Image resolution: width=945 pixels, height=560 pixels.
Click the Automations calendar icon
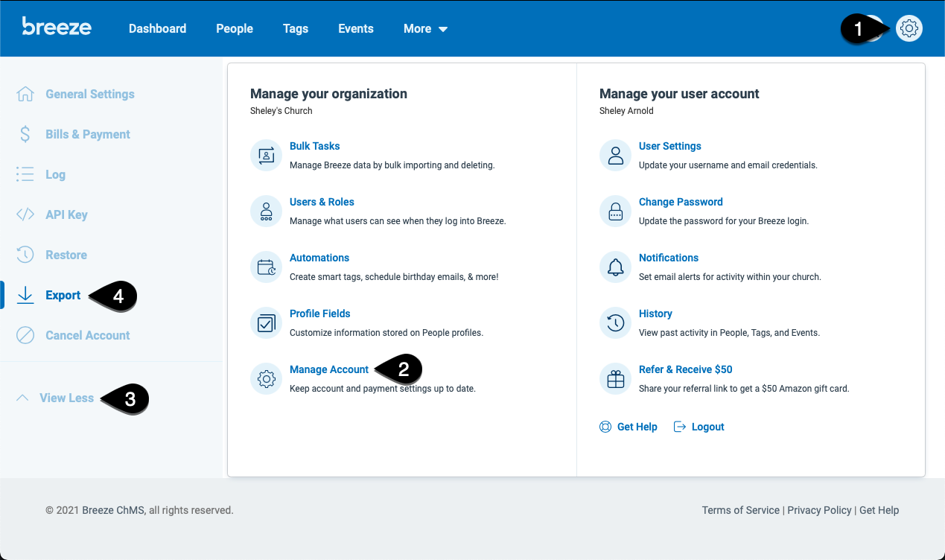click(x=266, y=267)
